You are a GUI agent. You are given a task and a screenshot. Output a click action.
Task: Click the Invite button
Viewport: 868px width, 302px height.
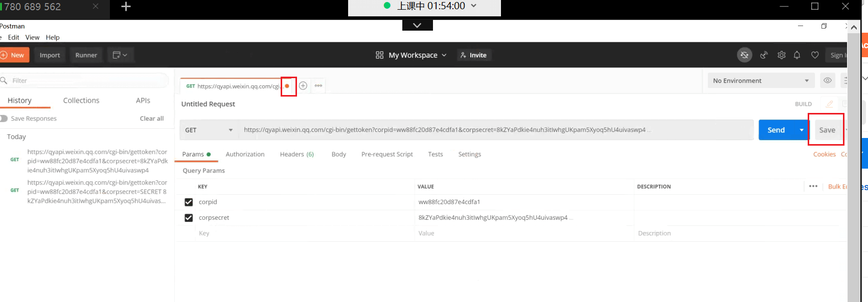(x=473, y=55)
